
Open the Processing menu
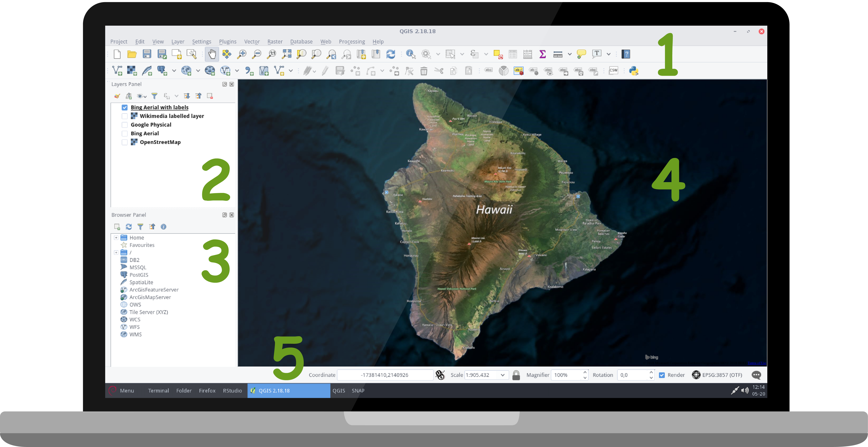tap(351, 41)
